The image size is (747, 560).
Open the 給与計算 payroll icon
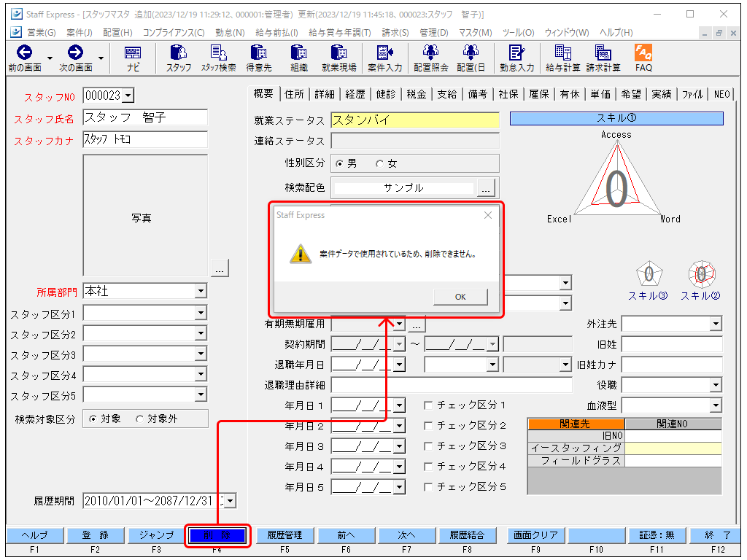point(562,58)
